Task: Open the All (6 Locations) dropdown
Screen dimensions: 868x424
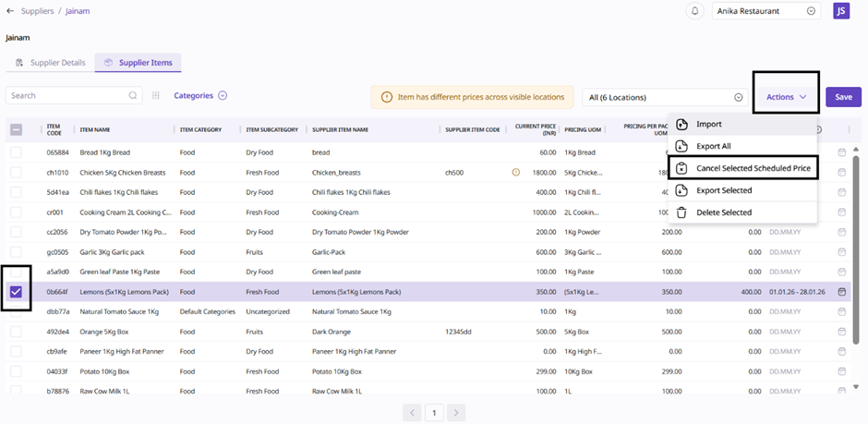Action: click(x=665, y=97)
